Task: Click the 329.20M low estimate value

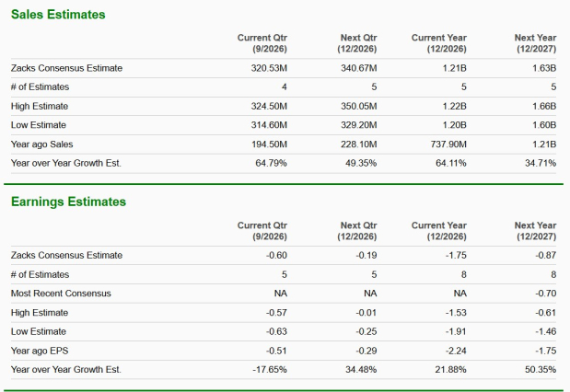Action: [x=358, y=125]
